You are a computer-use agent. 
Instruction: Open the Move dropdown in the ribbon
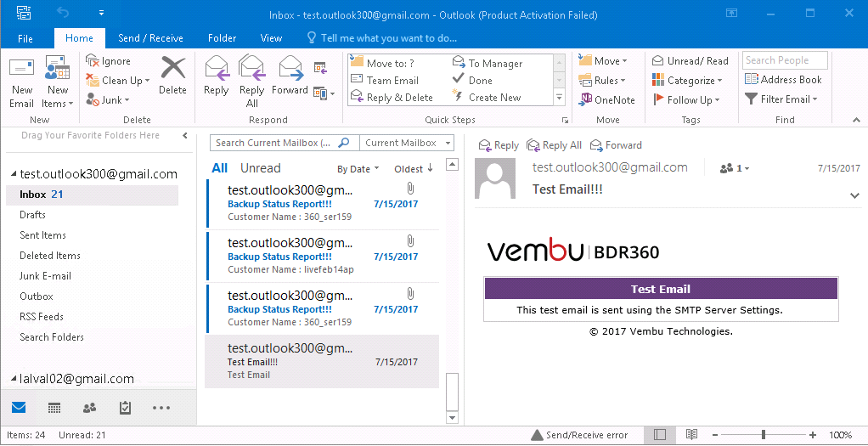[x=603, y=61]
